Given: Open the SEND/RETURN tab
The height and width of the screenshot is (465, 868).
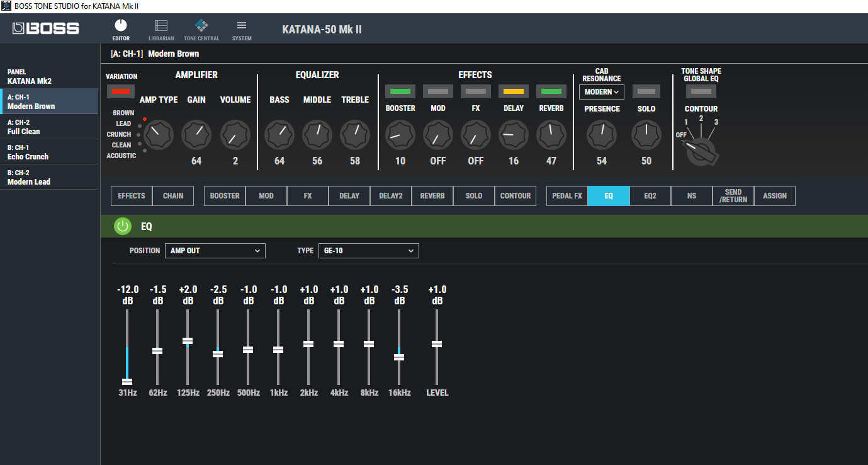Looking at the screenshot, I should coord(733,196).
